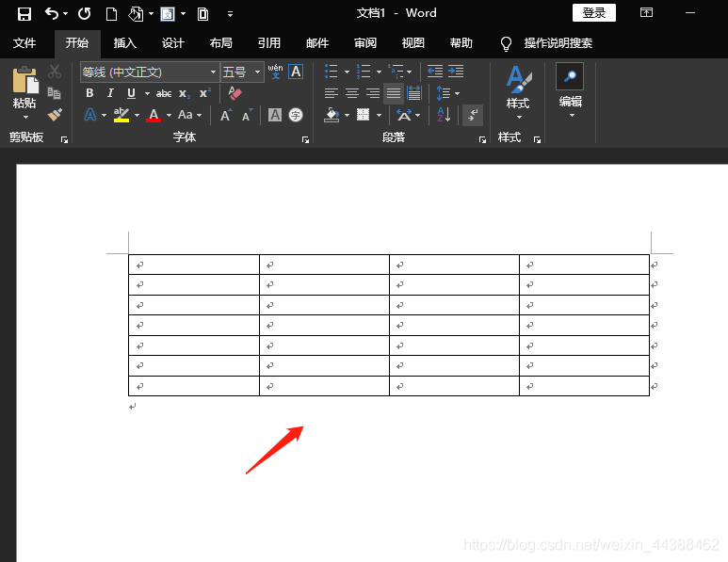The height and width of the screenshot is (562, 728).
Task: Open the Customize Quick Access Toolbar arrow
Action: pos(230,14)
